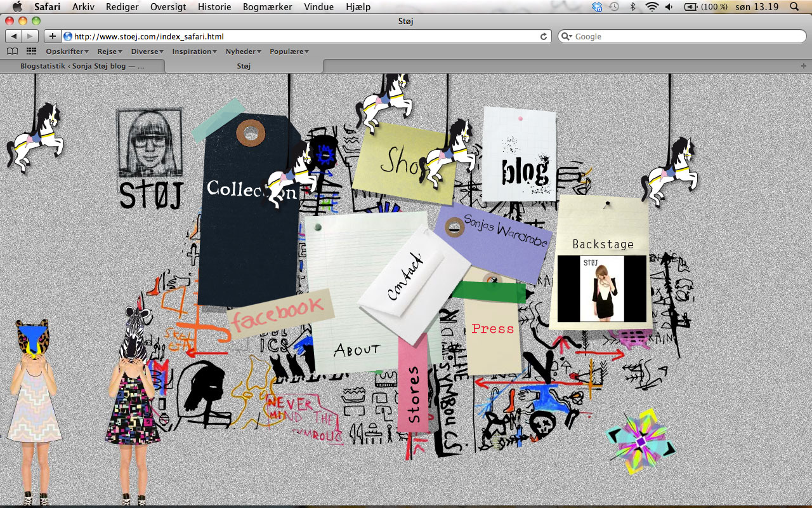
Task: Click the Wi-Fi status icon
Action: [x=652, y=7]
